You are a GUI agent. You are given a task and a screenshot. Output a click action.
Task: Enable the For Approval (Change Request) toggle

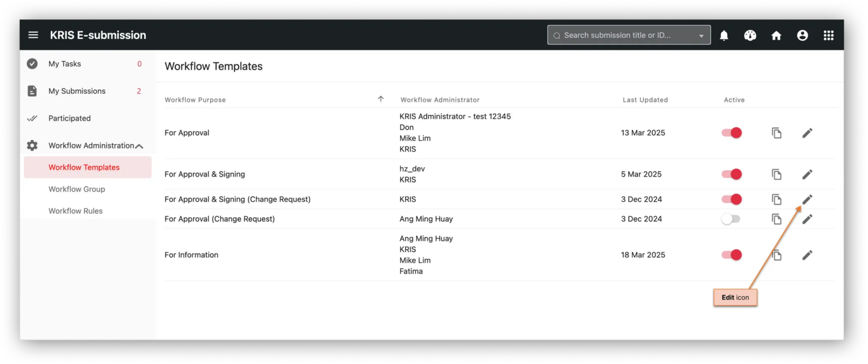coord(731,219)
